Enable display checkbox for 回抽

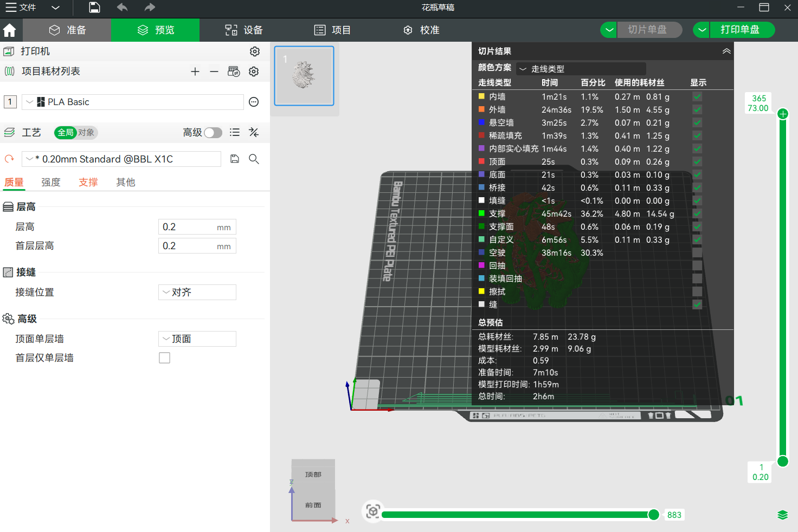click(697, 265)
